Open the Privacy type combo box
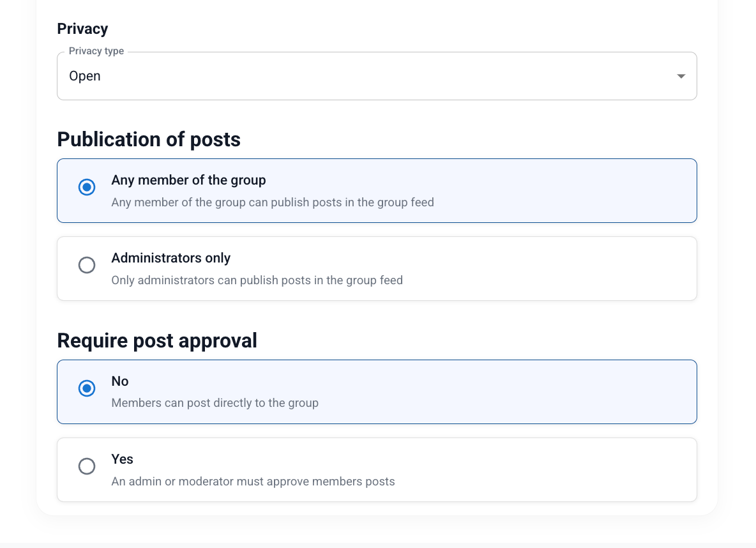Viewport: 756px width, 548px height. click(x=377, y=76)
